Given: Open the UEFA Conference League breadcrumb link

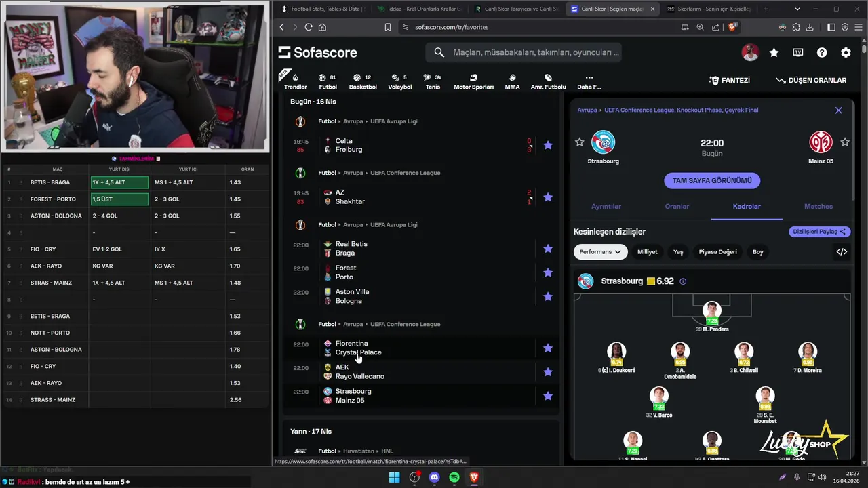Looking at the screenshot, I should pos(680,110).
